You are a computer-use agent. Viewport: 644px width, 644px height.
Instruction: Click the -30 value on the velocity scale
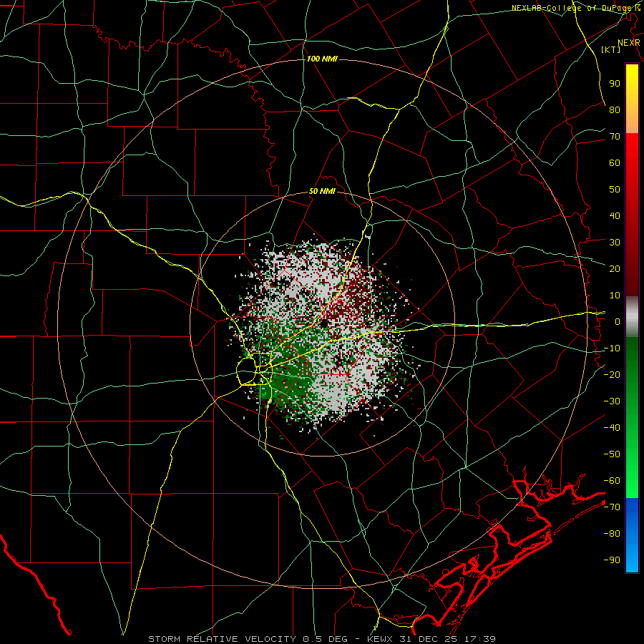click(612, 401)
